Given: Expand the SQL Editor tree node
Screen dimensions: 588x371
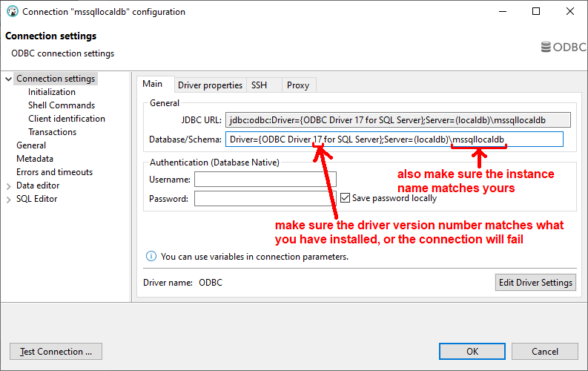Looking at the screenshot, I should click(x=9, y=200).
